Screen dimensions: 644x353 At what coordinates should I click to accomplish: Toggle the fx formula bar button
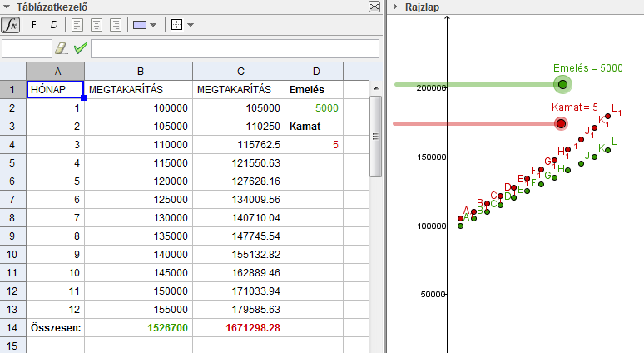click(x=10, y=25)
